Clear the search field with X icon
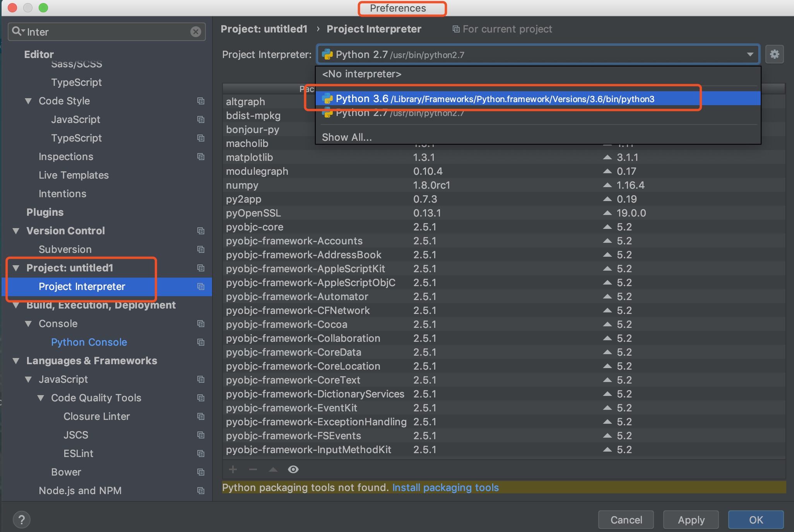This screenshot has height=532, width=794. (x=196, y=32)
